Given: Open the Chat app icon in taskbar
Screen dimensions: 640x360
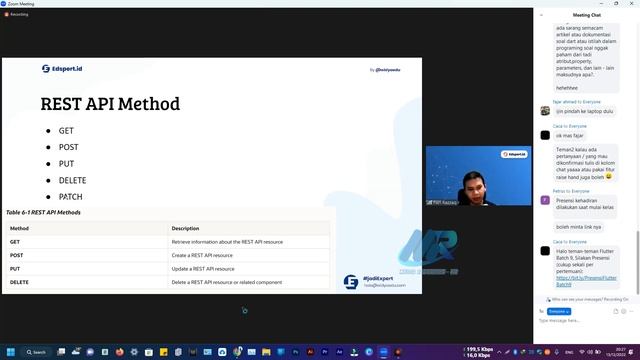Looking at the screenshot, I should (90, 352).
